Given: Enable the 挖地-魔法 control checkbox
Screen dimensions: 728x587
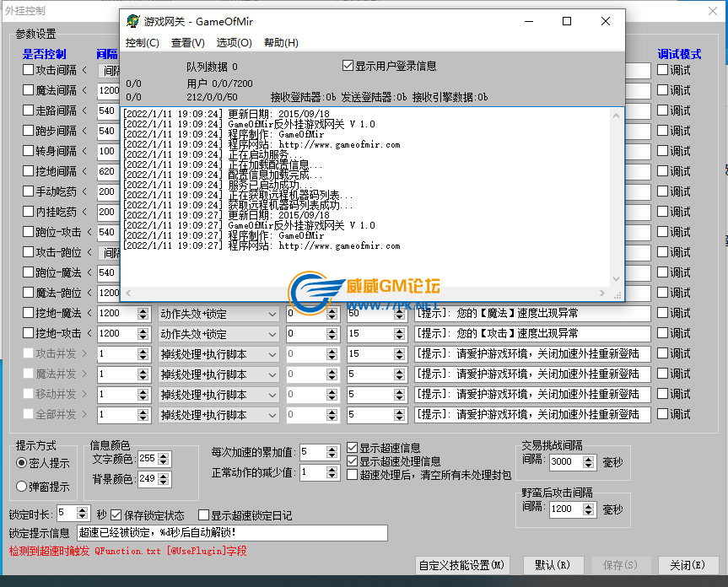Looking at the screenshot, I should pyautogui.click(x=29, y=314).
